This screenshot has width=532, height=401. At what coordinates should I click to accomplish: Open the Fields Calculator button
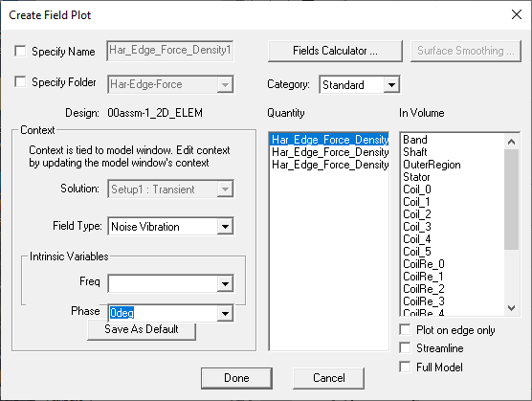tap(335, 51)
